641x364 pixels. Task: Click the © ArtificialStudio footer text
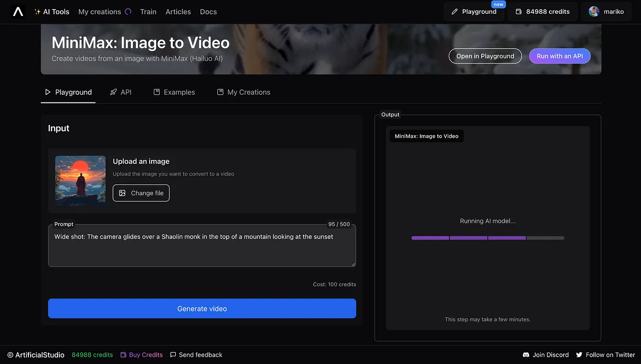click(x=36, y=355)
